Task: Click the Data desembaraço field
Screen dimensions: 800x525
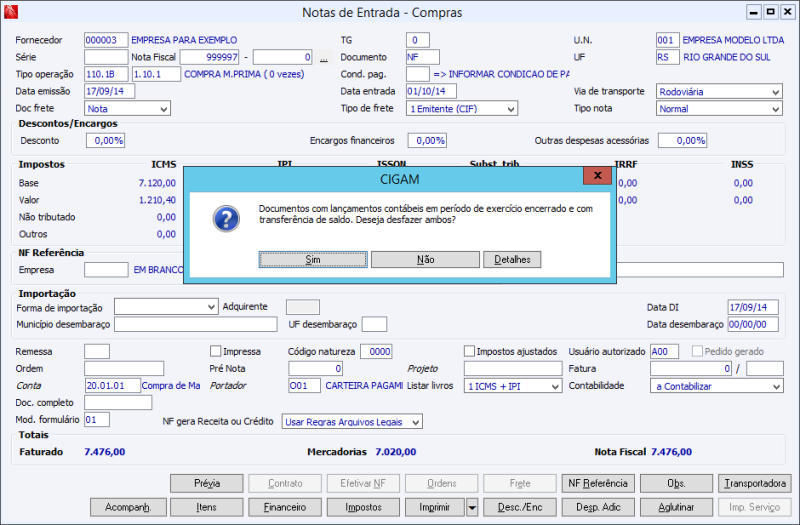Action: tap(753, 324)
